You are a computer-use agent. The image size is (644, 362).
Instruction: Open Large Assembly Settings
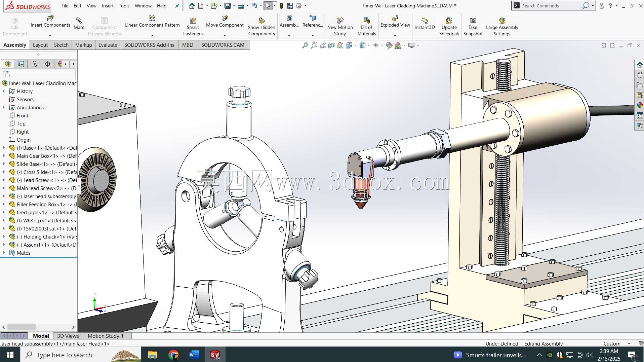point(502,27)
